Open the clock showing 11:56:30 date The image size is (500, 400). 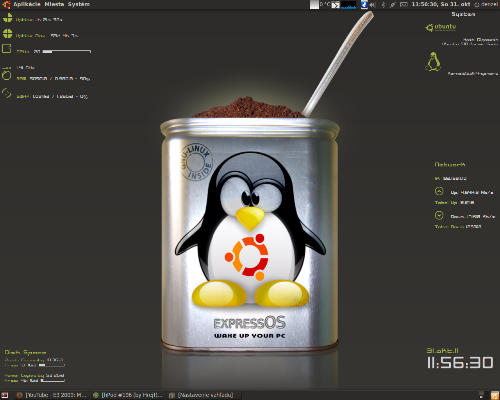(x=441, y=4)
